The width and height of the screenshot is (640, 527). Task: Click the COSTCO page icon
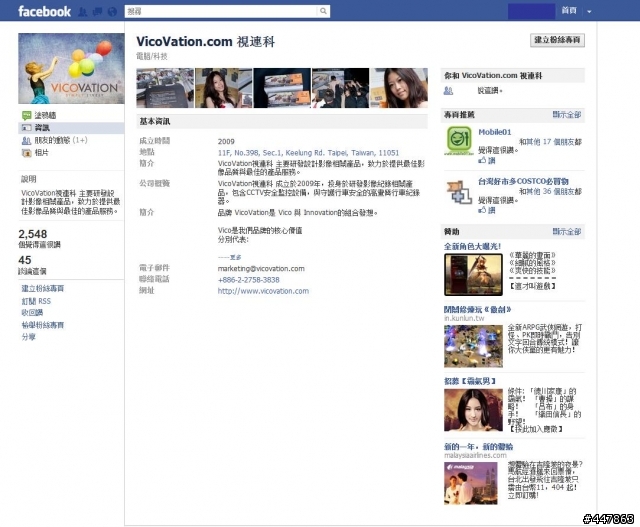(459, 191)
